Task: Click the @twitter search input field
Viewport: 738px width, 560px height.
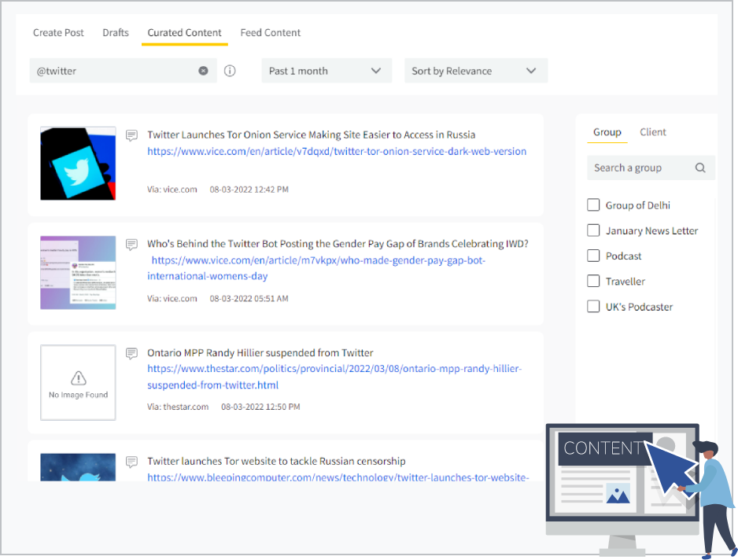Action: click(124, 71)
